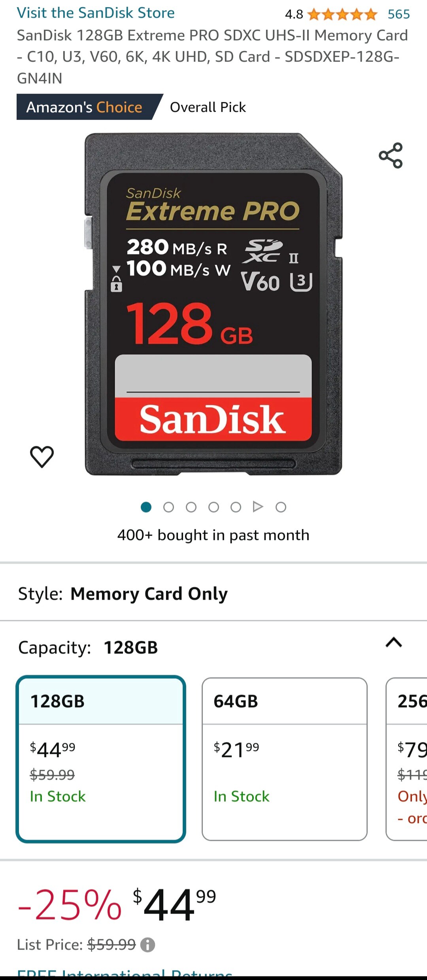Open the List Price info icon
The width and height of the screenshot is (427, 980).
click(x=147, y=945)
